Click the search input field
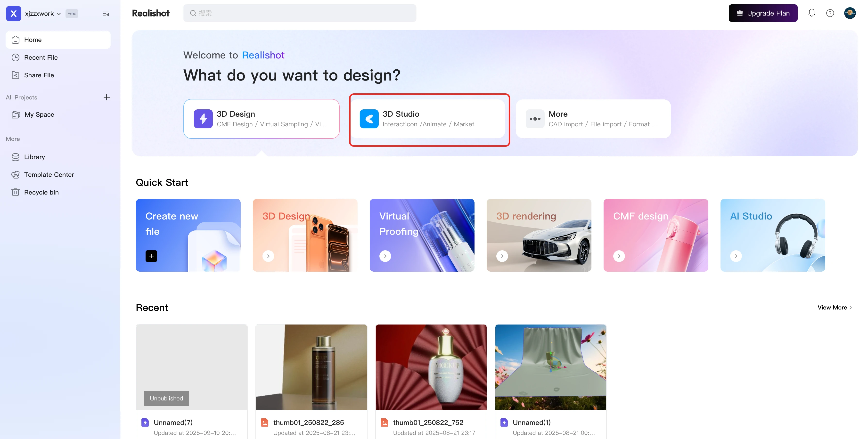Screen dimensions: 868x439 (x=300, y=13)
